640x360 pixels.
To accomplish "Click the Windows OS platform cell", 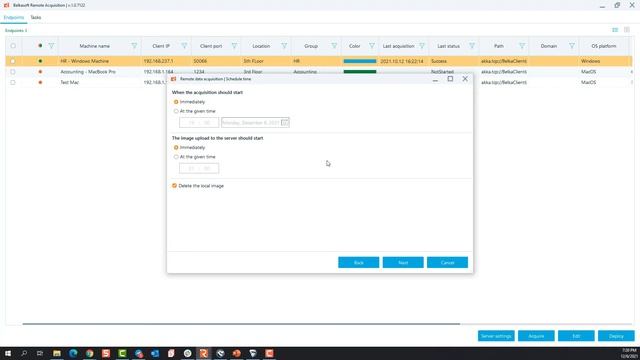I will pyautogui.click(x=605, y=61).
